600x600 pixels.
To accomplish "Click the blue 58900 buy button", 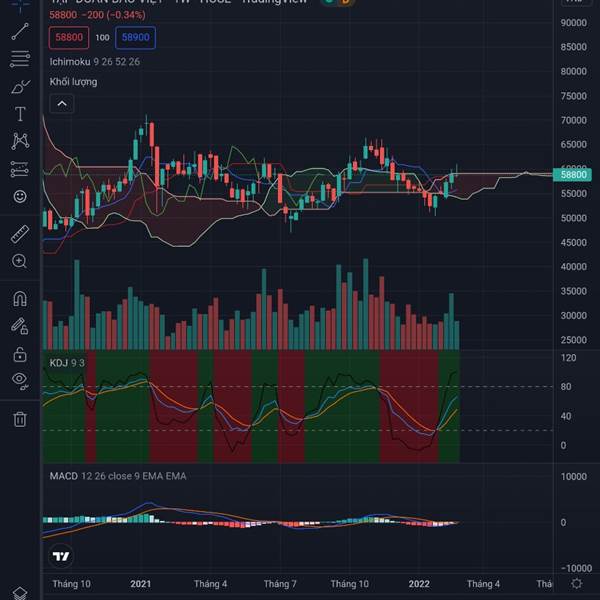I will pos(135,38).
